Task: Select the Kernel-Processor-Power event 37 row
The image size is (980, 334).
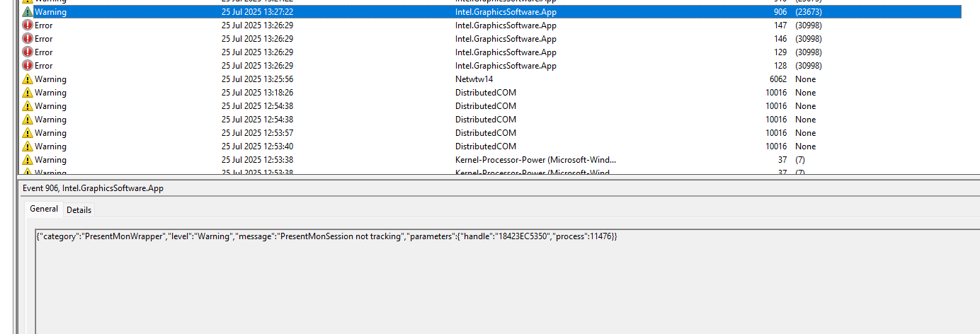Action: tap(535, 160)
